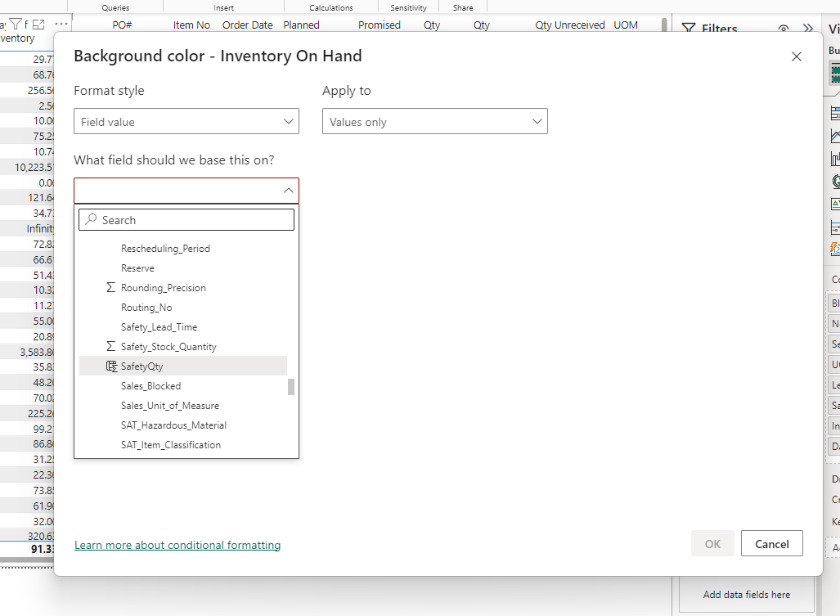Viewport: 840px width, 616px height.
Task: Select Safety_Stock_Quantity field
Action: 182,347
